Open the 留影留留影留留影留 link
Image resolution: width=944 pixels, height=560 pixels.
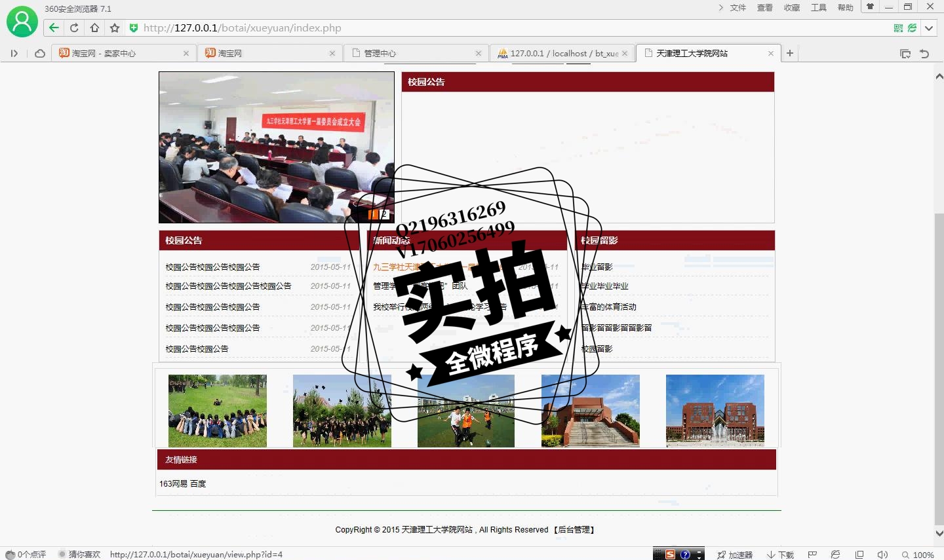616,327
